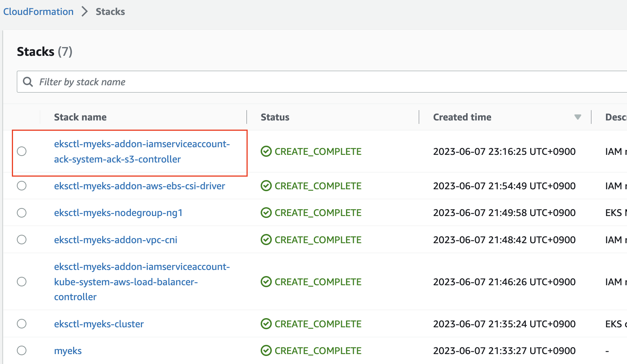
Task: Select radio for kube-system-aws-load-balancer-controller stack
Action: [22, 282]
